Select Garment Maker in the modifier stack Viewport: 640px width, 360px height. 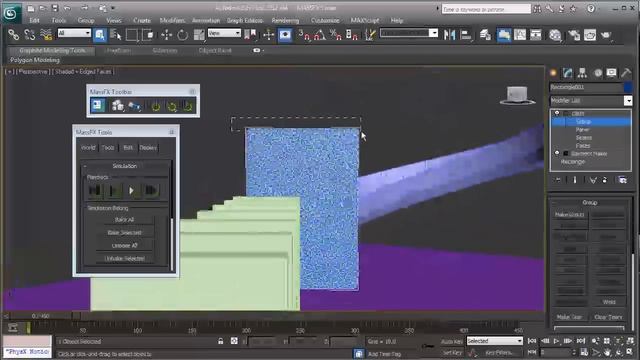pyautogui.click(x=589, y=154)
